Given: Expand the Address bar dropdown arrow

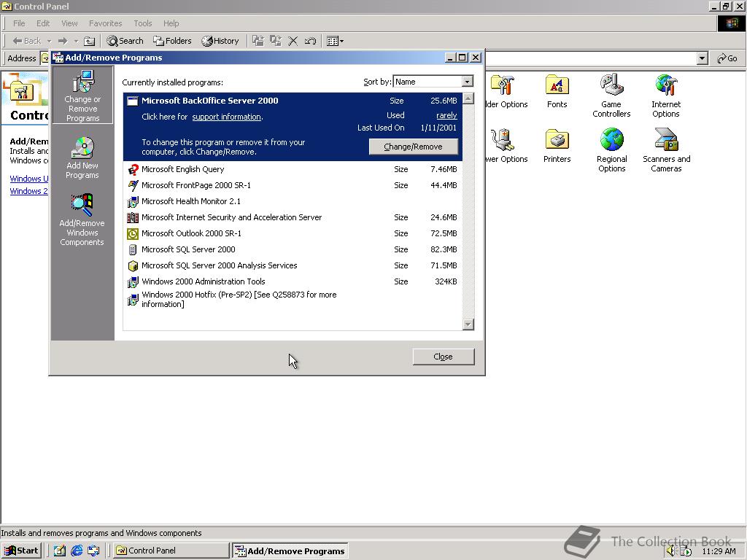Looking at the screenshot, I should 702,58.
